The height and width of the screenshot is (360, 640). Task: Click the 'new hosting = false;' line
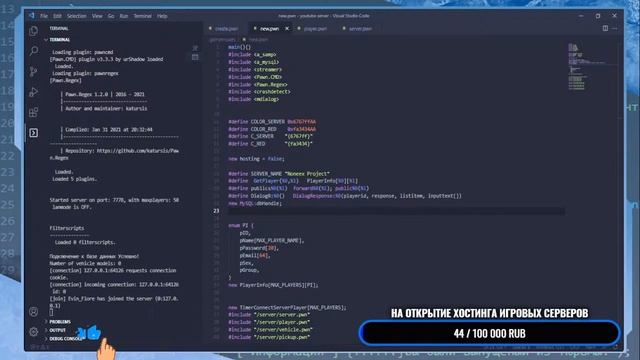click(256, 159)
